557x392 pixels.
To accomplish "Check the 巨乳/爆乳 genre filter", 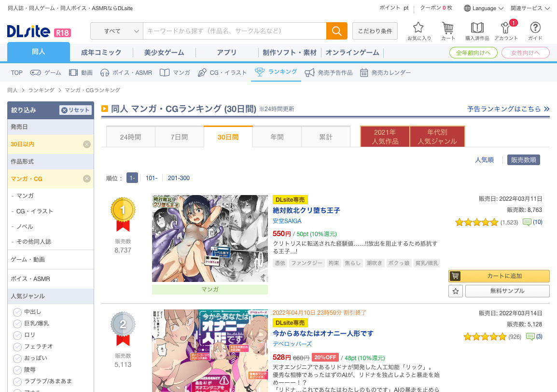I will [17, 323].
